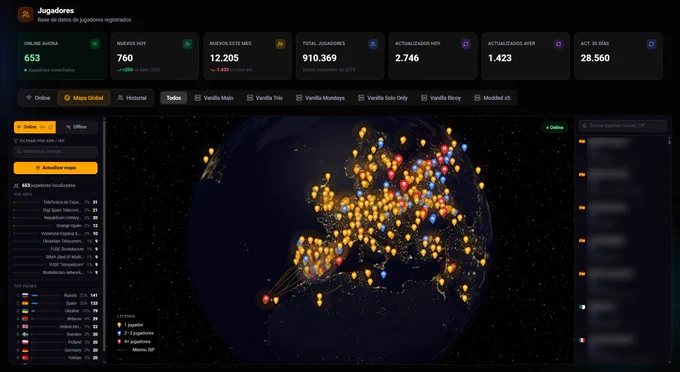Click the Republican Unitary ISP row

pos(56,218)
